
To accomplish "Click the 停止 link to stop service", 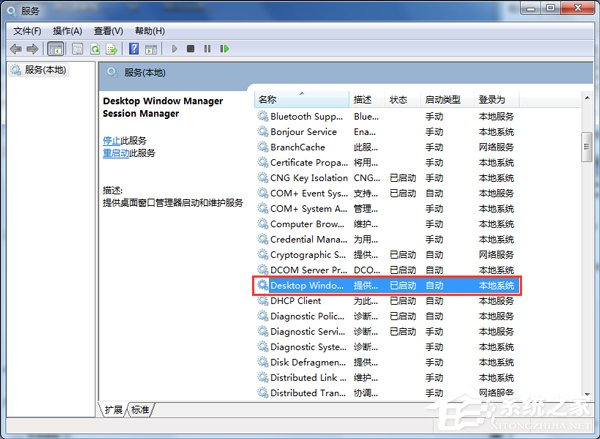I will (x=111, y=140).
